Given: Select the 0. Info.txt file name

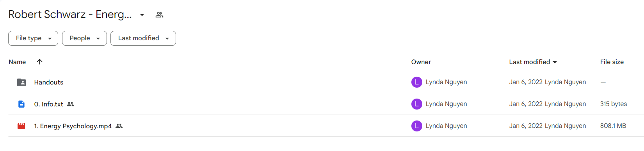Looking at the screenshot, I should (x=48, y=104).
